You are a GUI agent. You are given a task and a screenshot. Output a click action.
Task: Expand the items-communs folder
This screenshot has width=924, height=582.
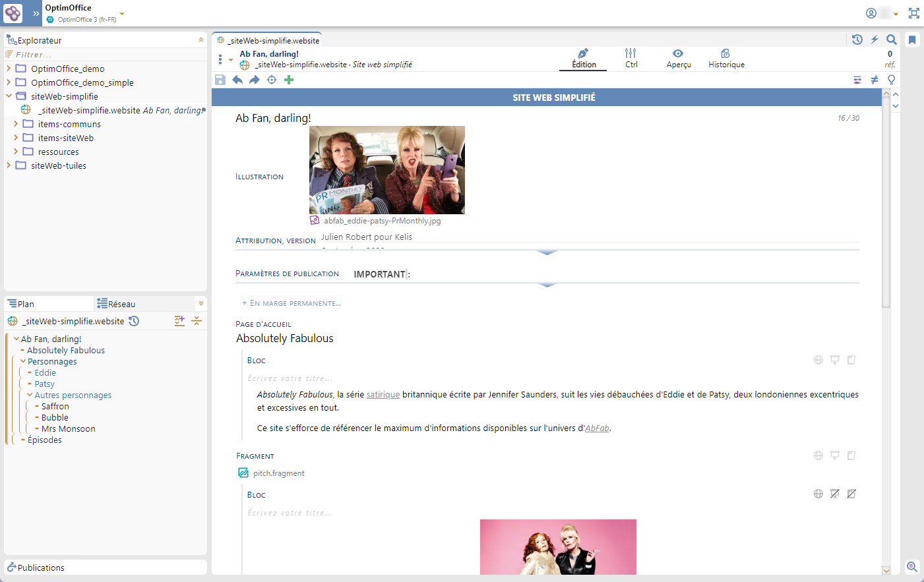tap(16, 124)
